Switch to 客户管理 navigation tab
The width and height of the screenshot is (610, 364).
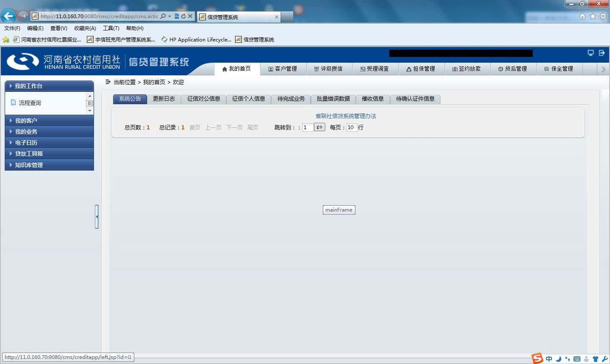(283, 69)
